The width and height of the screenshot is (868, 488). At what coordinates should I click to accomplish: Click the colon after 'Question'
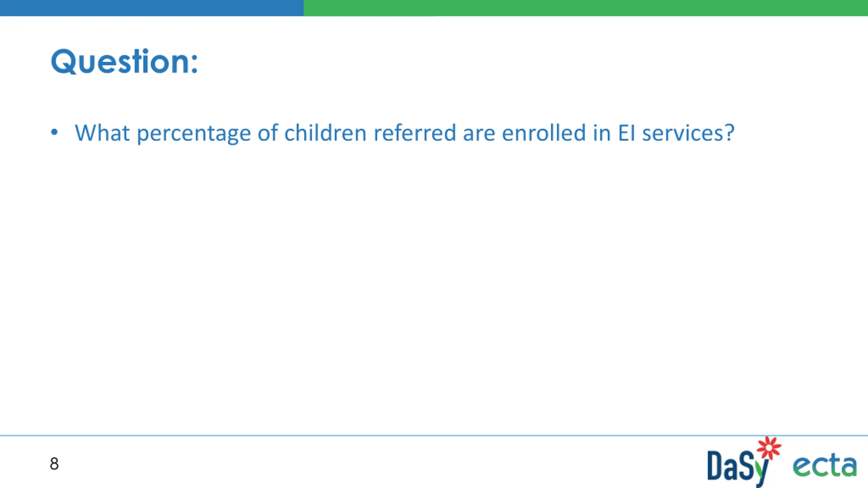(194, 64)
